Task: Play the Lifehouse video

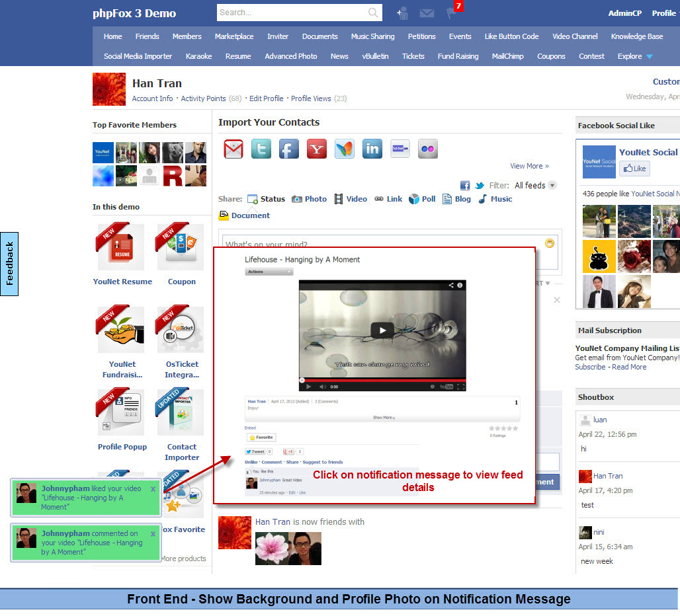Action: 382,330
